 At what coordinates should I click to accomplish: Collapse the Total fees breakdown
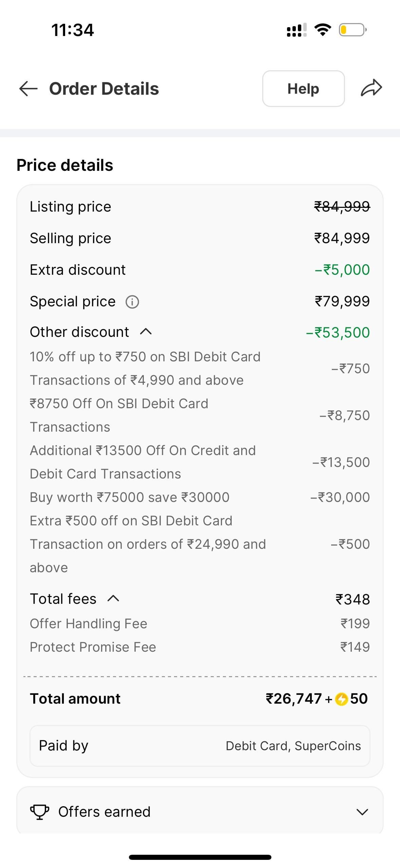(113, 599)
